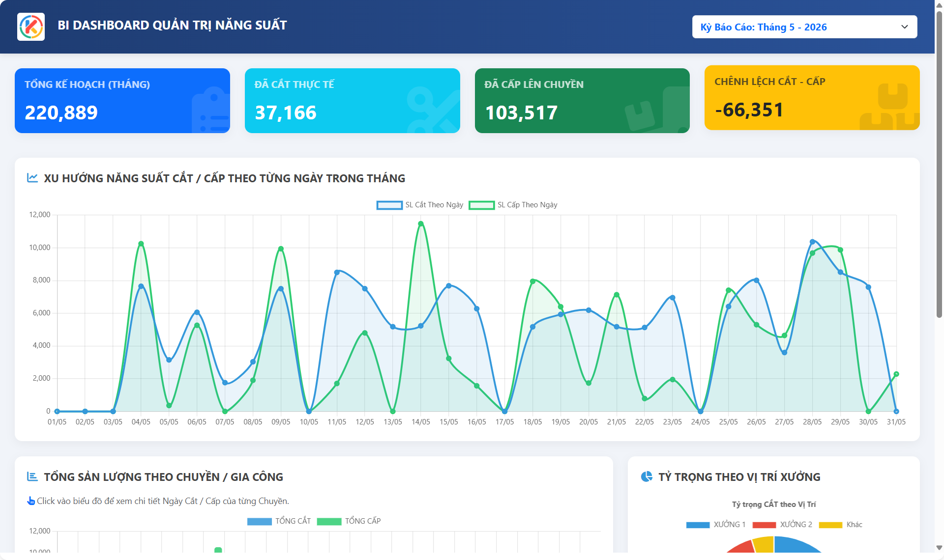Click the boxes icon on ĐÃ CẤP LÊN CHUYỀN card
The width and height of the screenshot is (944, 560).
[x=657, y=110]
